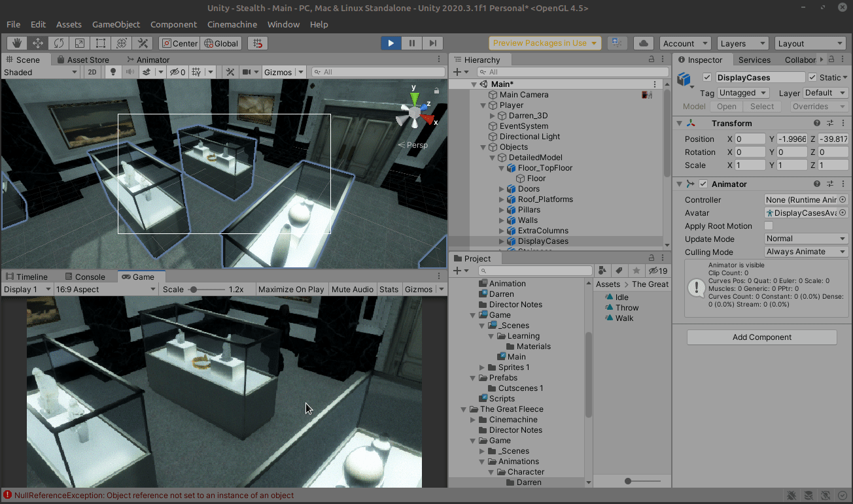The image size is (853, 504).
Task: Open the Collab icon button
Action: tap(617, 43)
